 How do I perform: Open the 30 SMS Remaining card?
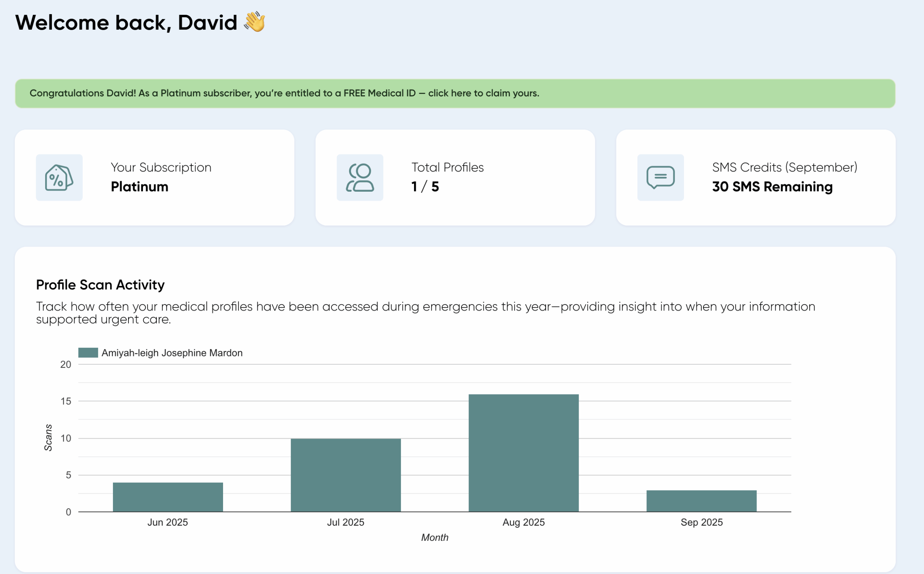coord(755,177)
